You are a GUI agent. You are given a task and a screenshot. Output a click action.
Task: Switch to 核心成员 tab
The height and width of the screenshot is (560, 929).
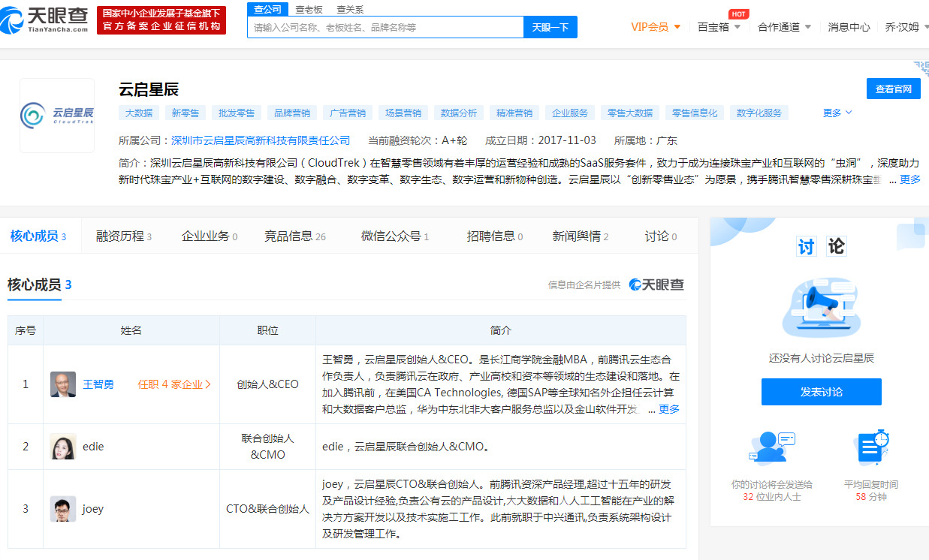pyautogui.click(x=38, y=236)
